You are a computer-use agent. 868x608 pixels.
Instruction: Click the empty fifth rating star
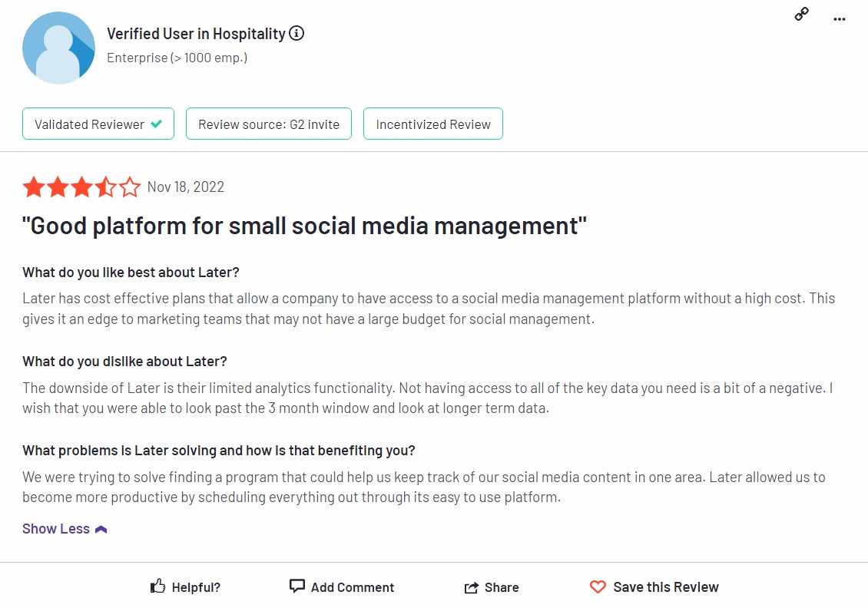pyautogui.click(x=130, y=187)
